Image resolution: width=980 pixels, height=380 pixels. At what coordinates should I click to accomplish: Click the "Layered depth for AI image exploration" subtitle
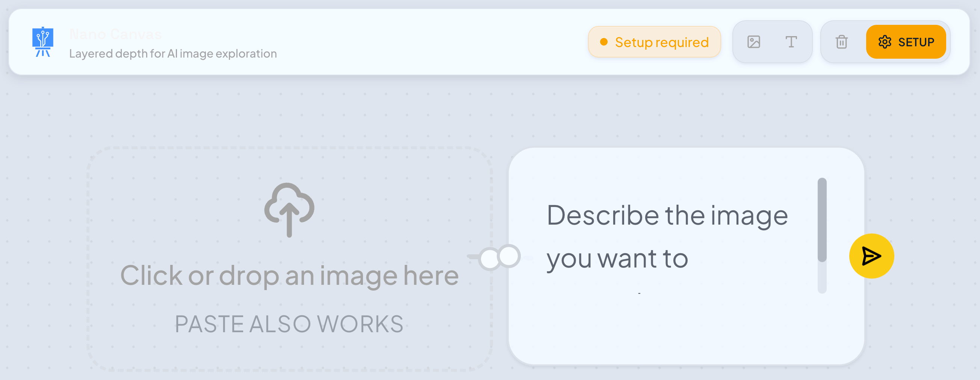(173, 54)
